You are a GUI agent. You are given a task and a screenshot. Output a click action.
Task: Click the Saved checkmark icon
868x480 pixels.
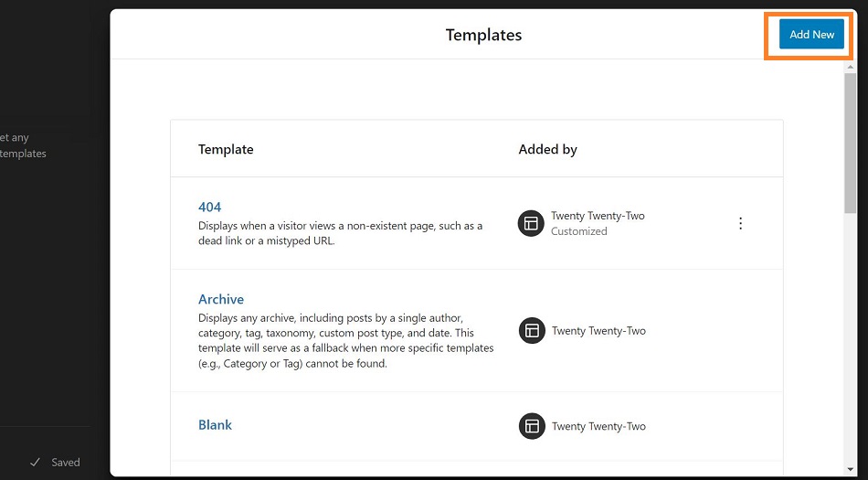point(35,463)
